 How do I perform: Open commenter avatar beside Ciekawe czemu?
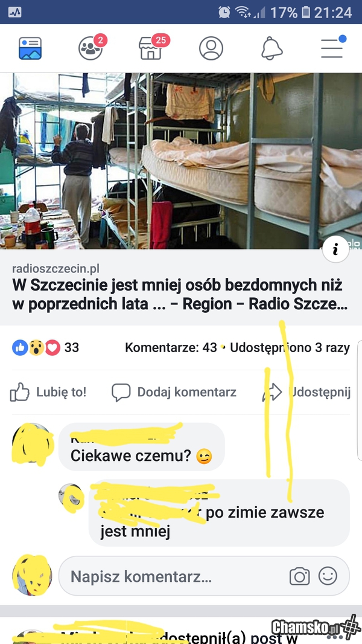coord(33,443)
